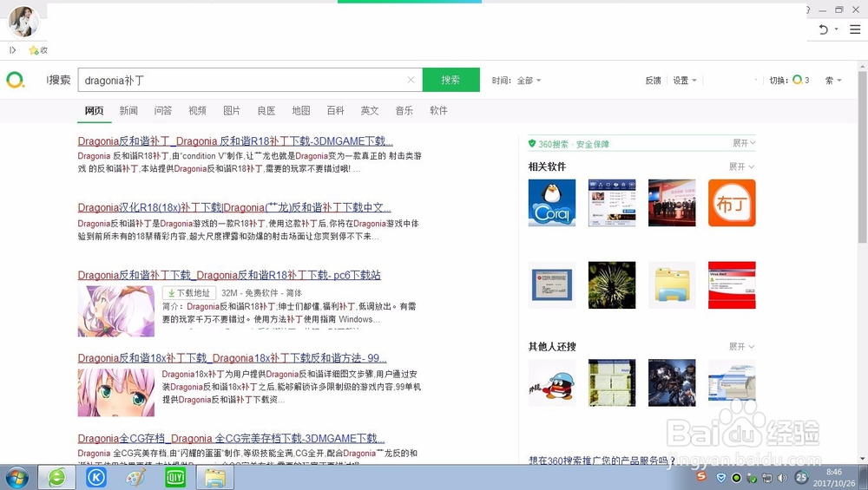Switch to the 音乐 tab
The width and height of the screenshot is (868, 490).
tap(404, 111)
